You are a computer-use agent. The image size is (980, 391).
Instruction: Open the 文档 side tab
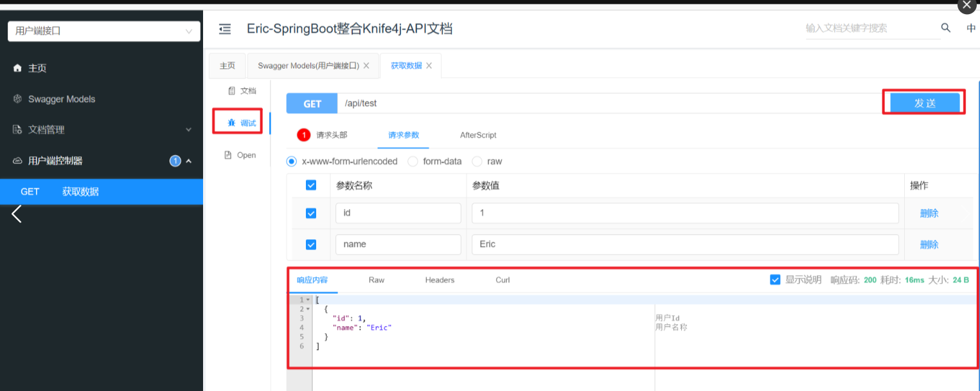(242, 91)
